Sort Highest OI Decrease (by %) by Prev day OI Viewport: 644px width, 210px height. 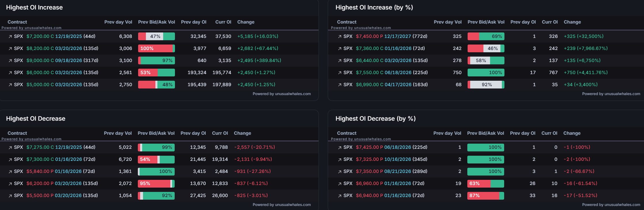(523, 133)
